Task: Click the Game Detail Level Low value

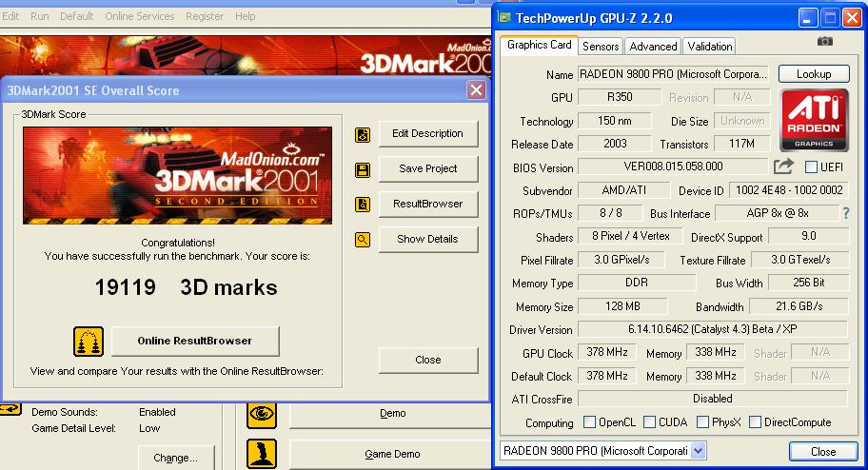Action: click(x=149, y=428)
